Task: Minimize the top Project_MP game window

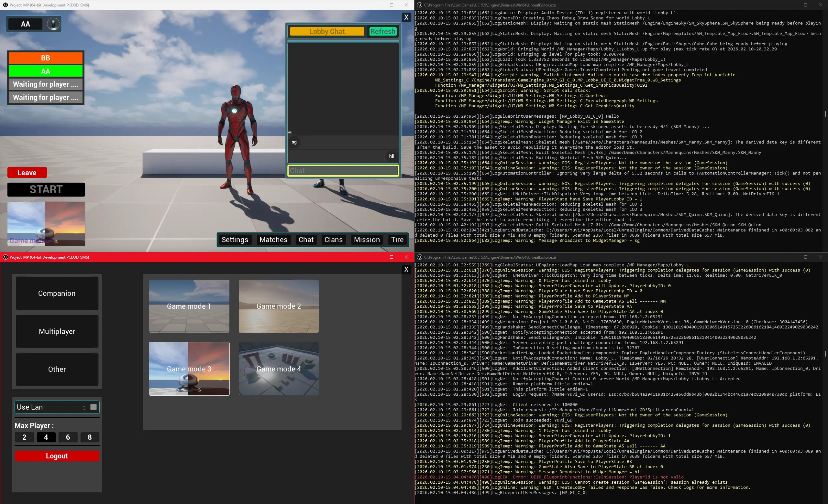Action: (x=377, y=5)
